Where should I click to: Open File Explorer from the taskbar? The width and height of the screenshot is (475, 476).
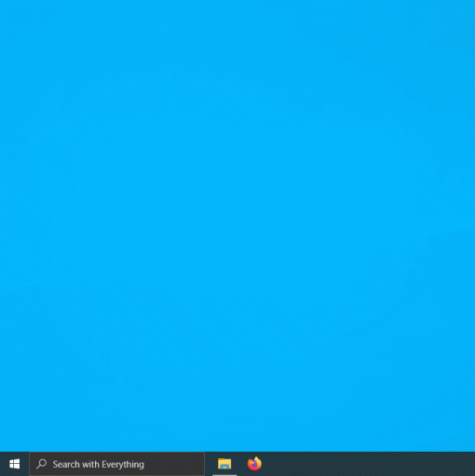[x=224, y=464]
